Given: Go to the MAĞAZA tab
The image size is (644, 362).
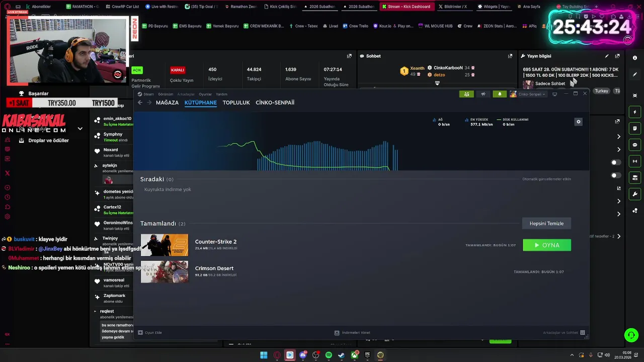Looking at the screenshot, I should pos(167,103).
